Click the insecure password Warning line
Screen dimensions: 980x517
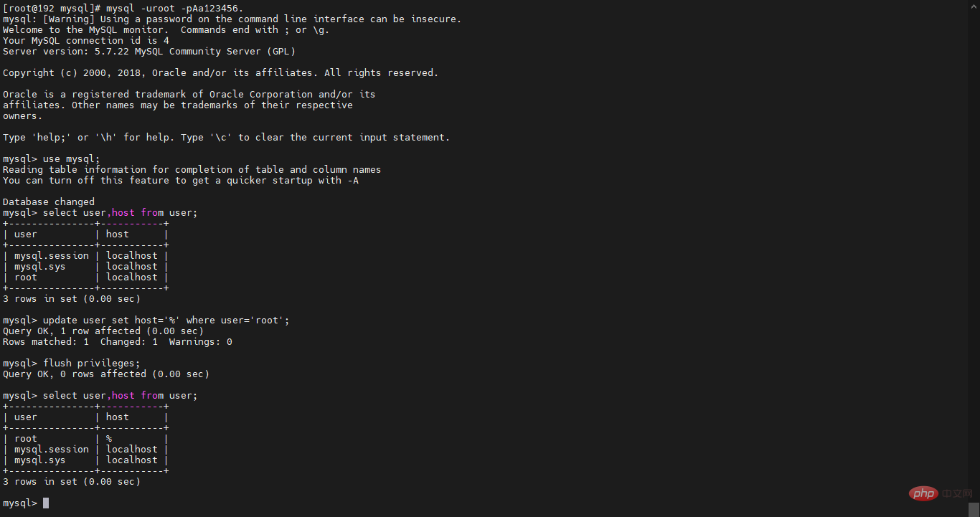click(x=232, y=19)
